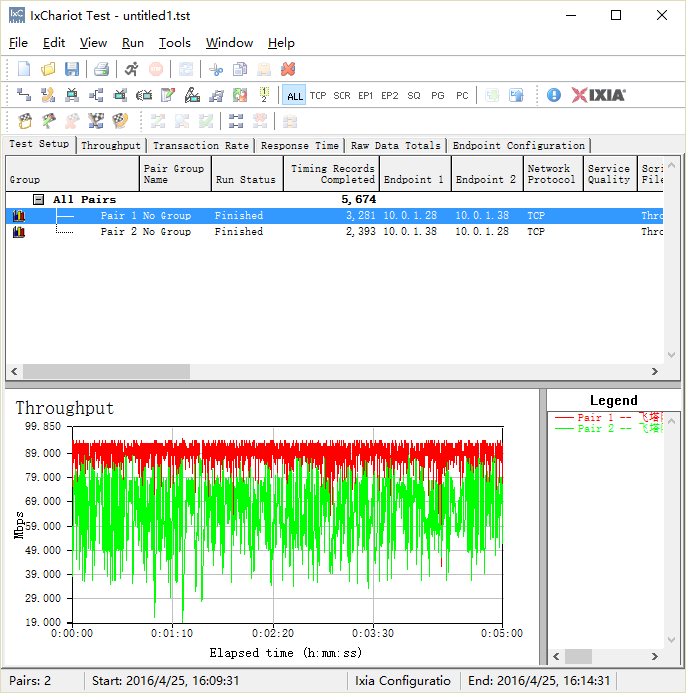Image resolution: width=686 pixels, height=693 pixels.
Task: Switch to the Endpoint Configuration tab
Action: [518, 145]
